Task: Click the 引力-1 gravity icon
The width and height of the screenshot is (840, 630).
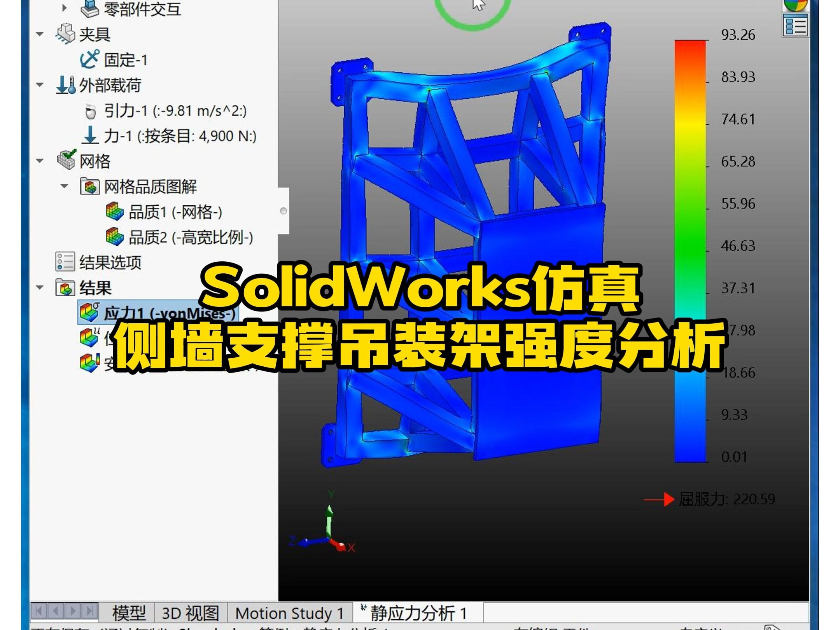Action: tap(90, 111)
